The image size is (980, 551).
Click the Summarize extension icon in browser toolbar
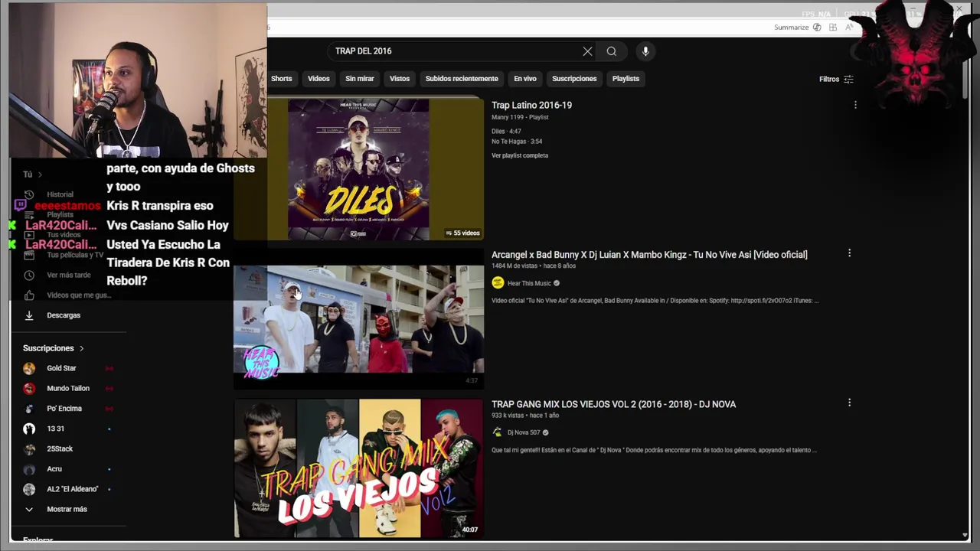click(817, 28)
